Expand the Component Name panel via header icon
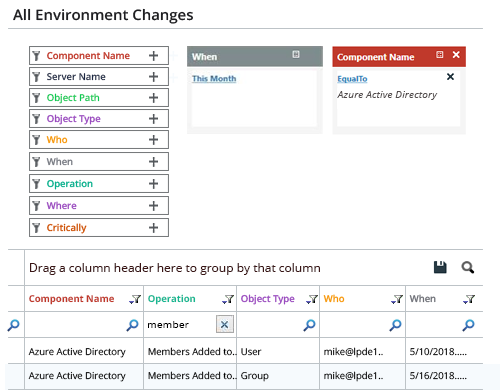The width and height of the screenshot is (500, 390). click(440, 55)
